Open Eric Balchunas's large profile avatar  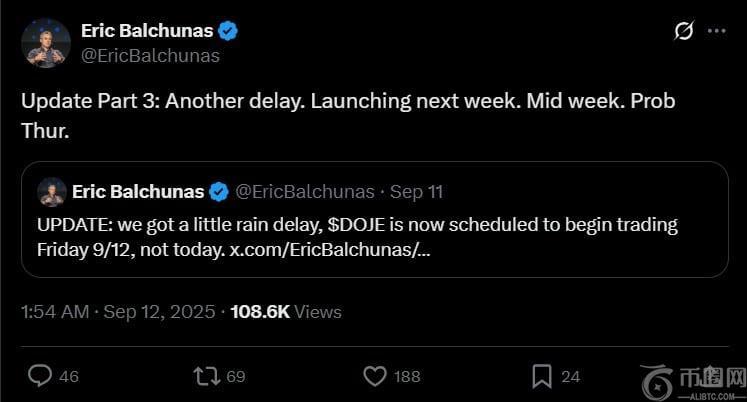(46, 43)
